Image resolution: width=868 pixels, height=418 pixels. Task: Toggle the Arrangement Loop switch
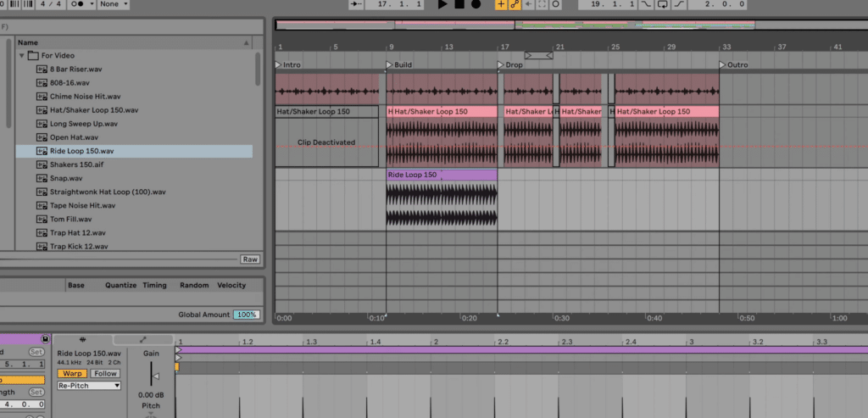point(663,4)
